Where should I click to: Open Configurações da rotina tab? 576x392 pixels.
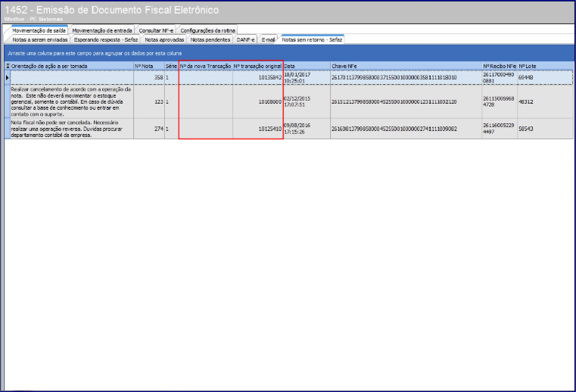point(207,30)
